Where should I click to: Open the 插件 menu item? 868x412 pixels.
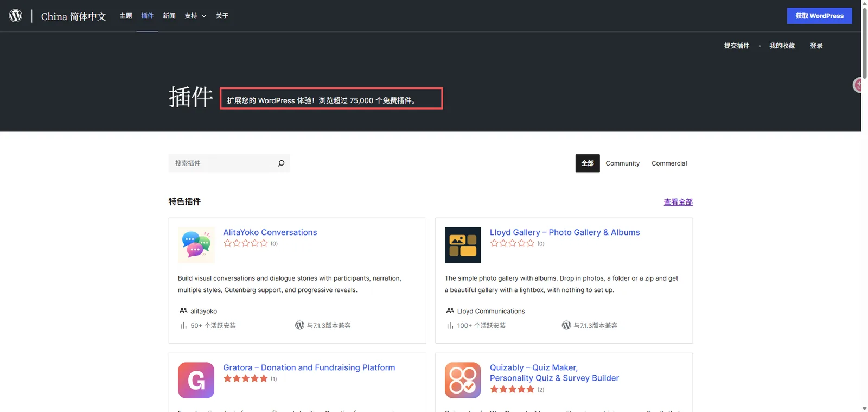tap(148, 16)
